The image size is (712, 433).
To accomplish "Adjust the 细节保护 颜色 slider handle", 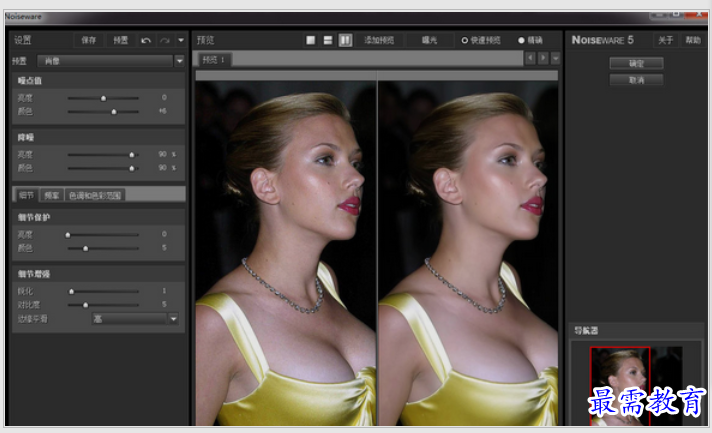I will coord(85,248).
